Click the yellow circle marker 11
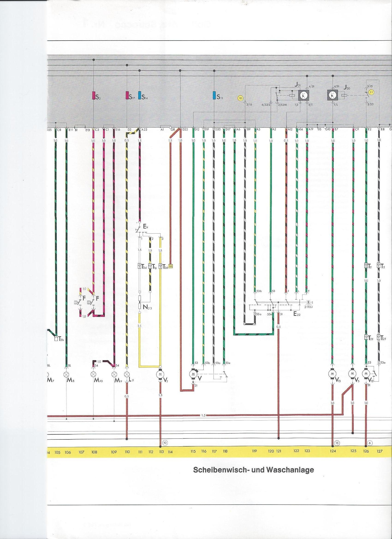 pos(371,92)
